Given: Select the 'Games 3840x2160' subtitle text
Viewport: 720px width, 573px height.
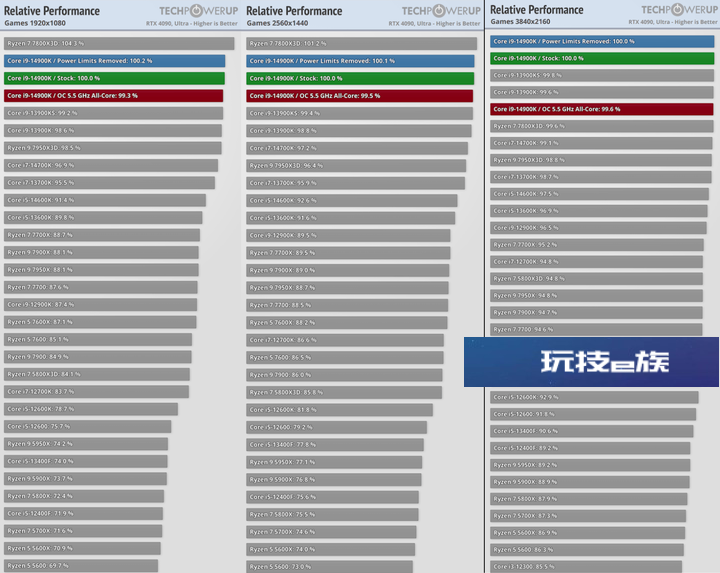Looking at the screenshot, I should point(520,22).
